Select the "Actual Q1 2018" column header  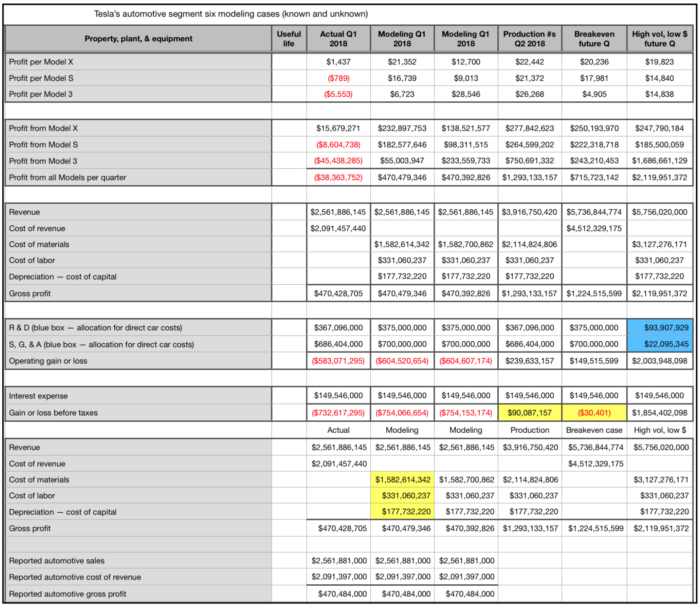(338, 39)
